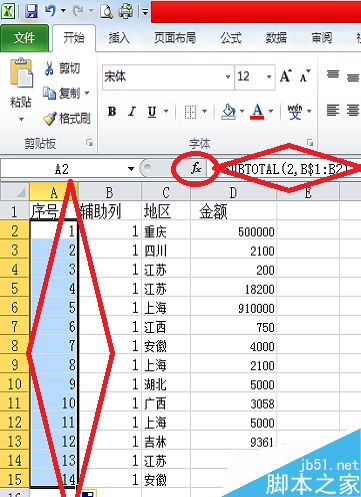Open the 文件 File tab
This screenshot has height=497, width=361.
(24, 38)
